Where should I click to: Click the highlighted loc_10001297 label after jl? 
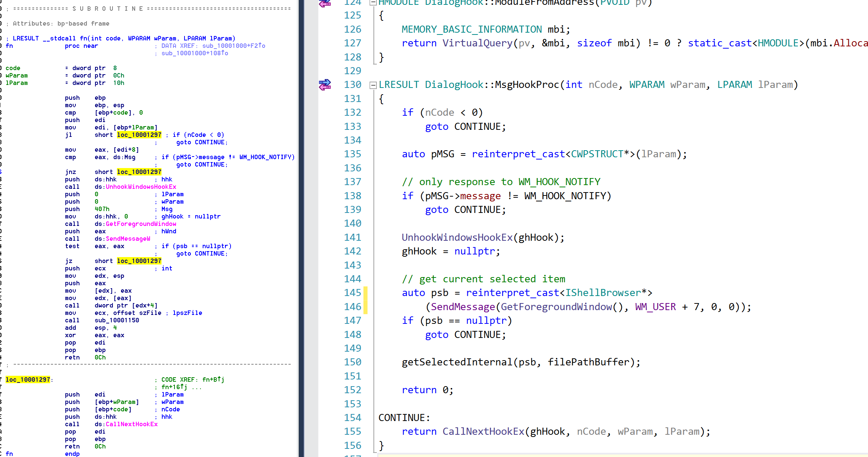point(139,135)
